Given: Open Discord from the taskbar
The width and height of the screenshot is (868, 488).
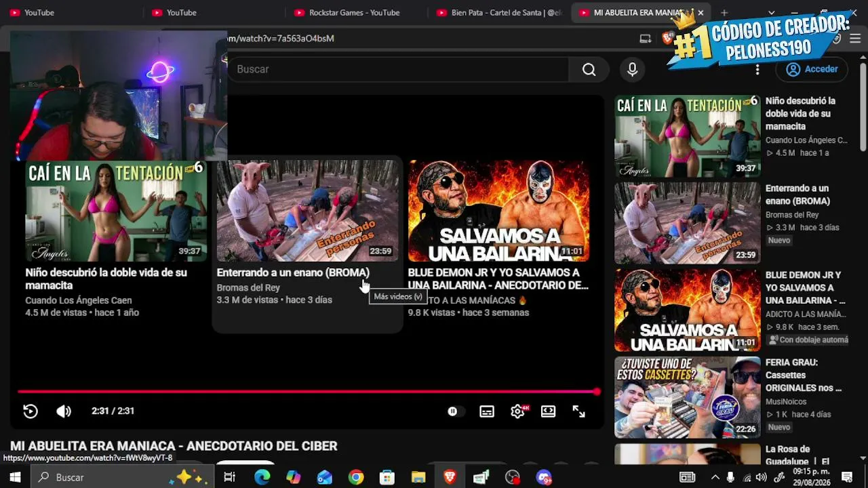Looking at the screenshot, I should pyautogui.click(x=544, y=477).
